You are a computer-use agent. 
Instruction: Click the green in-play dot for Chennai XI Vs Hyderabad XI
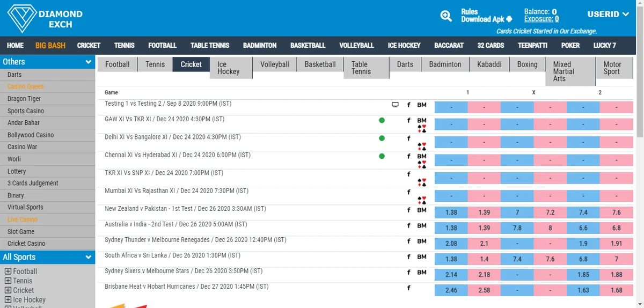click(382, 157)
